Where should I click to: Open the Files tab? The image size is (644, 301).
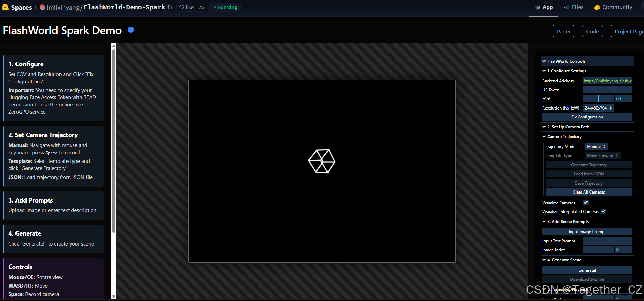574,7
